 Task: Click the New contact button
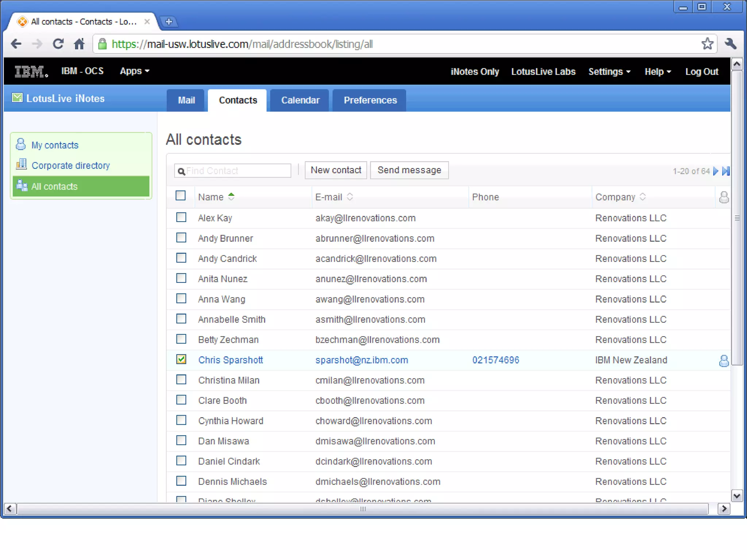pos(336,170)
